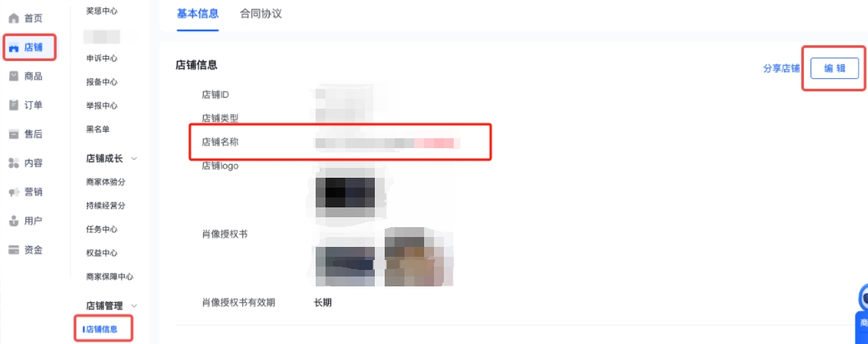868x344 pixels.
Task: Open the 用户 users icon
Action: coord(14,221)
